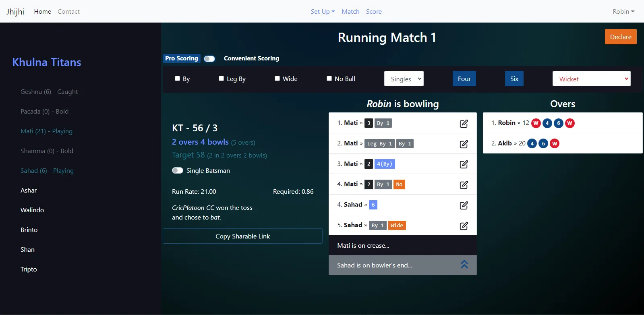This screenshot has height=315, width=644.
Task: Tick the No Ball checkbox
Action: [329, 79]
